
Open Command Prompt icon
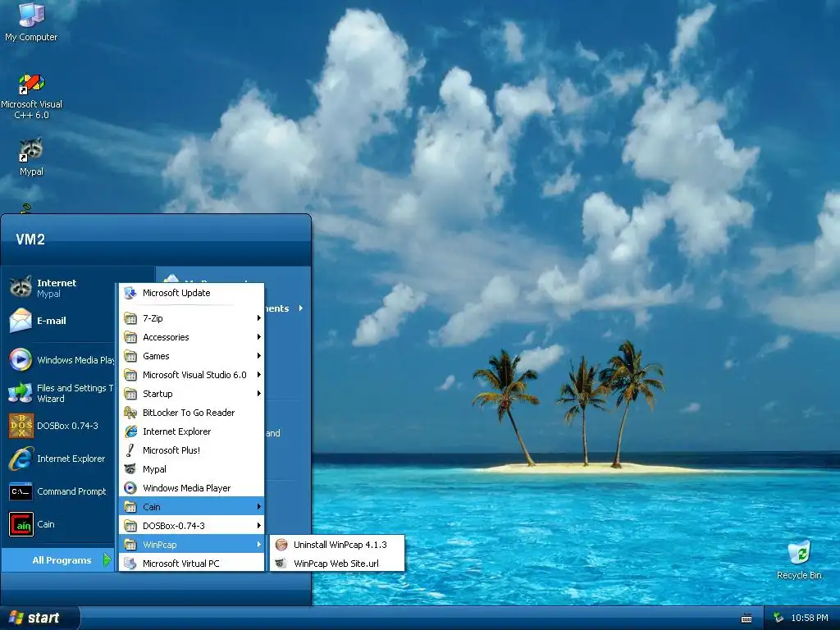coord(21,491)
